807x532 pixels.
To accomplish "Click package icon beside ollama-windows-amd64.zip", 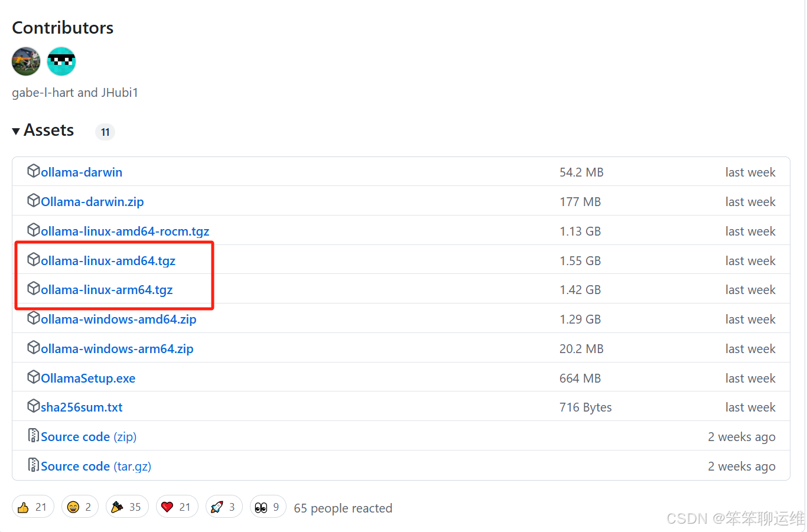I will coord(34,318).
